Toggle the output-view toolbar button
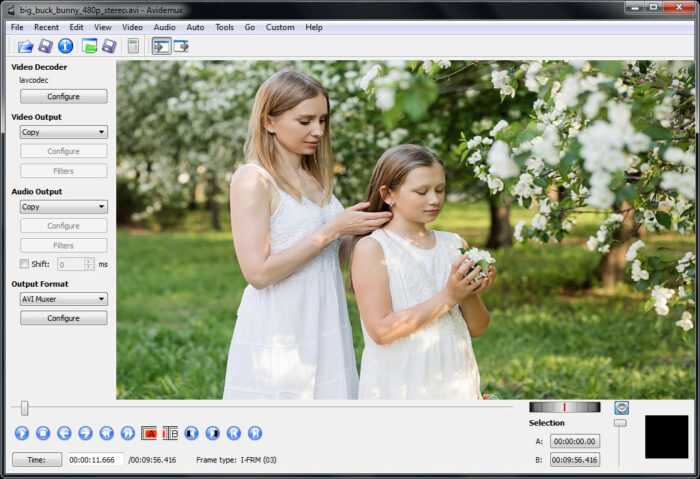Image resolution: width=700 pixels, height=479 pixels. click(x=181, y=46)
